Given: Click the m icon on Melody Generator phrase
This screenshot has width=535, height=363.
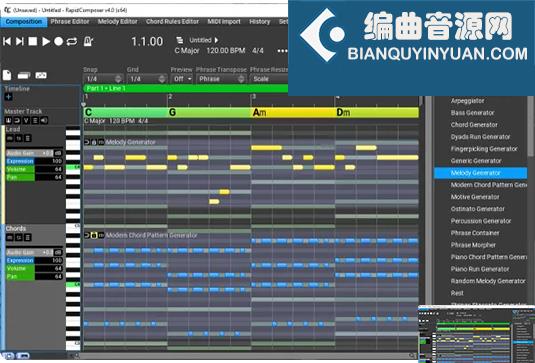Looking at the screenshot, I should [101, 142].
